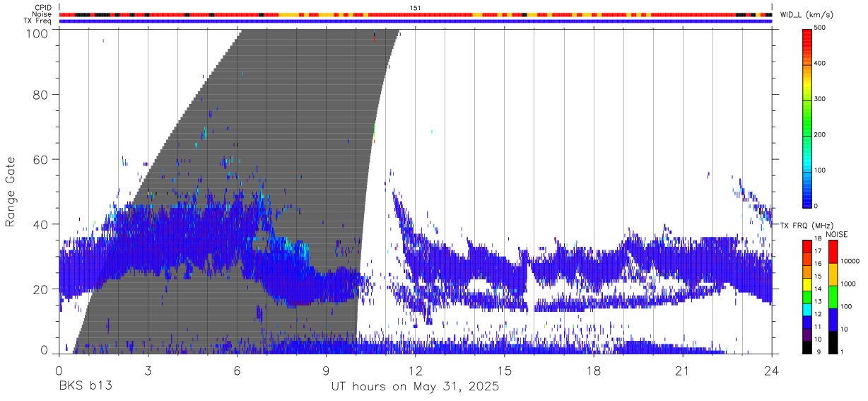Click the Noise row label

(42, 14)
